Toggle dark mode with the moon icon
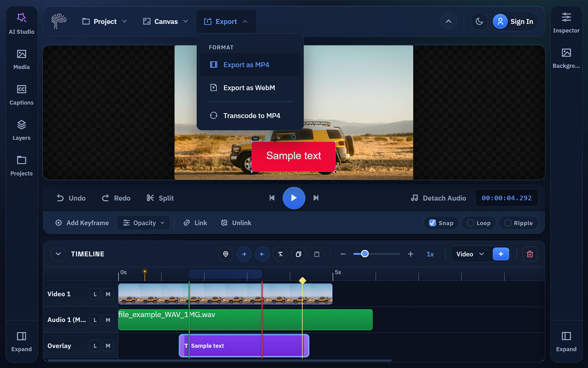The height and width of the screenshot is (368, 588). pyautogui.click(x=479, y=21)
